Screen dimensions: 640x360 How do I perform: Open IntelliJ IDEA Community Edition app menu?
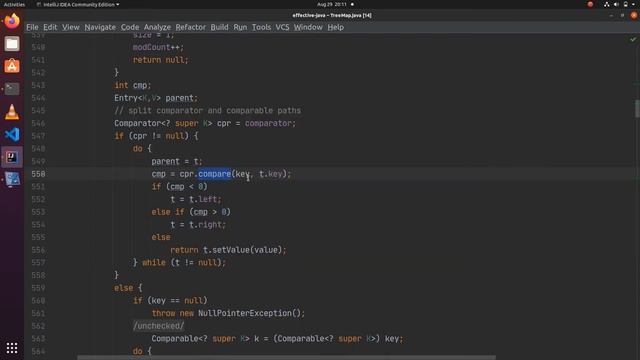click(78, 4)
